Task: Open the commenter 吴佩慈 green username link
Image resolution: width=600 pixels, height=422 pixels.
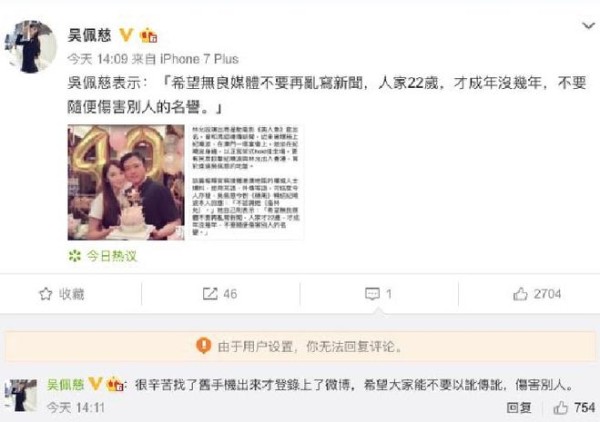Action: 65,385
